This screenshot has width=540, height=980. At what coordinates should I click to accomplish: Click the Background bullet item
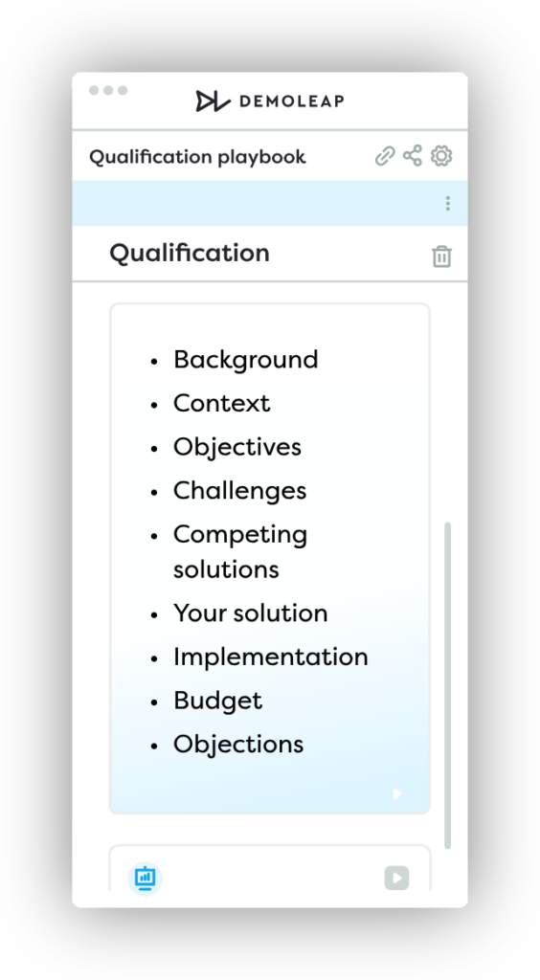pyautogui.click(x=246, y=360)
